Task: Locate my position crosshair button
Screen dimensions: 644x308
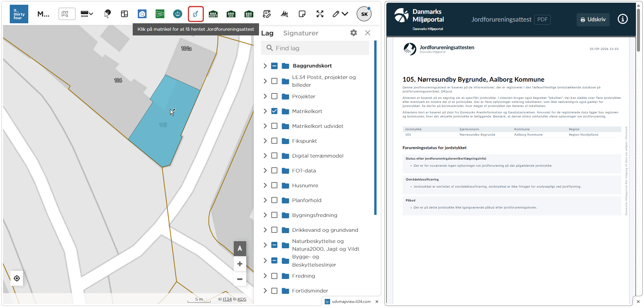Action: [x=17, y=278]
